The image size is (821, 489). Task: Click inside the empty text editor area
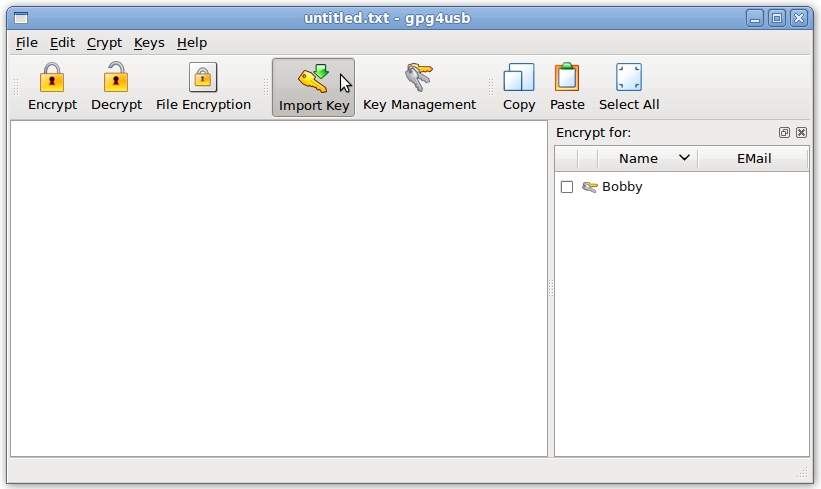tap(279, 288)
